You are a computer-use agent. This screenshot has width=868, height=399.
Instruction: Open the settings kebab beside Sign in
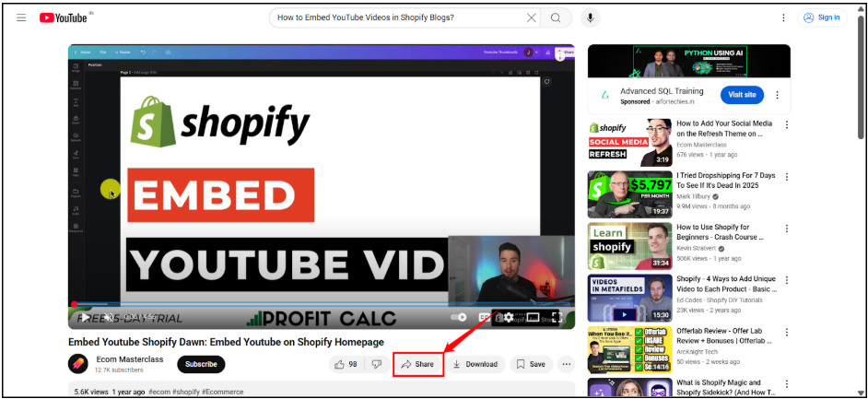point(783,18)
